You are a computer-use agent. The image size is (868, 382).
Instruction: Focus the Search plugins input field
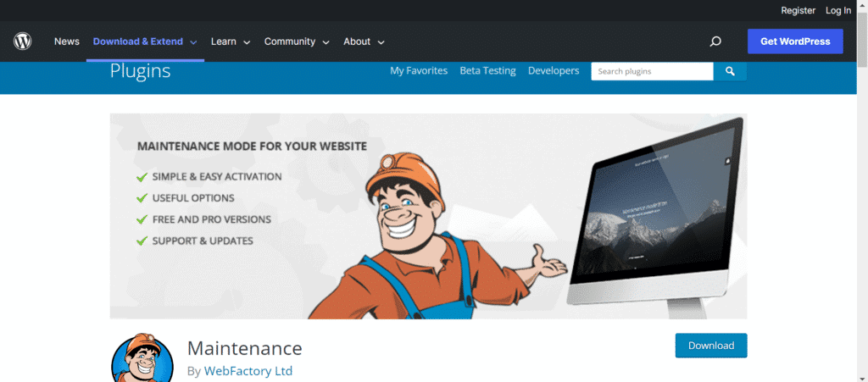pos(652,71)
